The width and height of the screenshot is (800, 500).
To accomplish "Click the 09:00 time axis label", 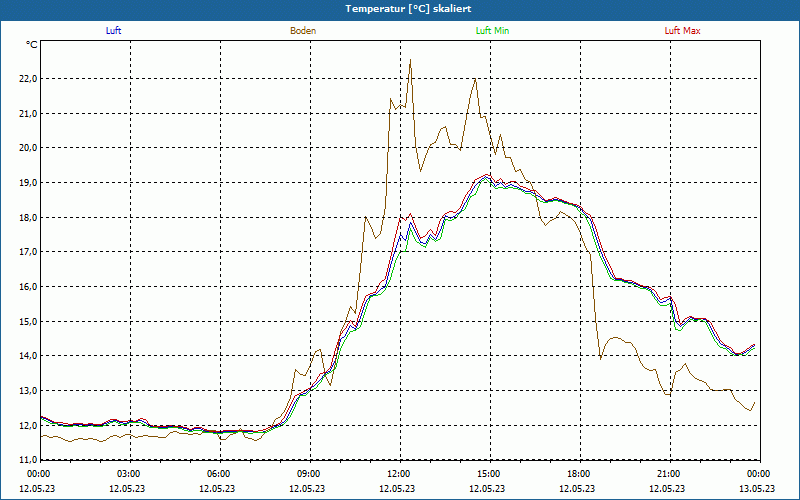I will pyautogui.click(x=308, y=474).
